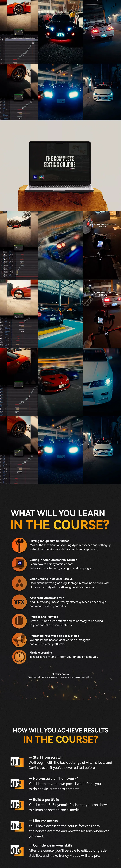Click 'How will you achieve results' heading
Viewport: 121px width, 868px height.
click(x=60, y=730)
